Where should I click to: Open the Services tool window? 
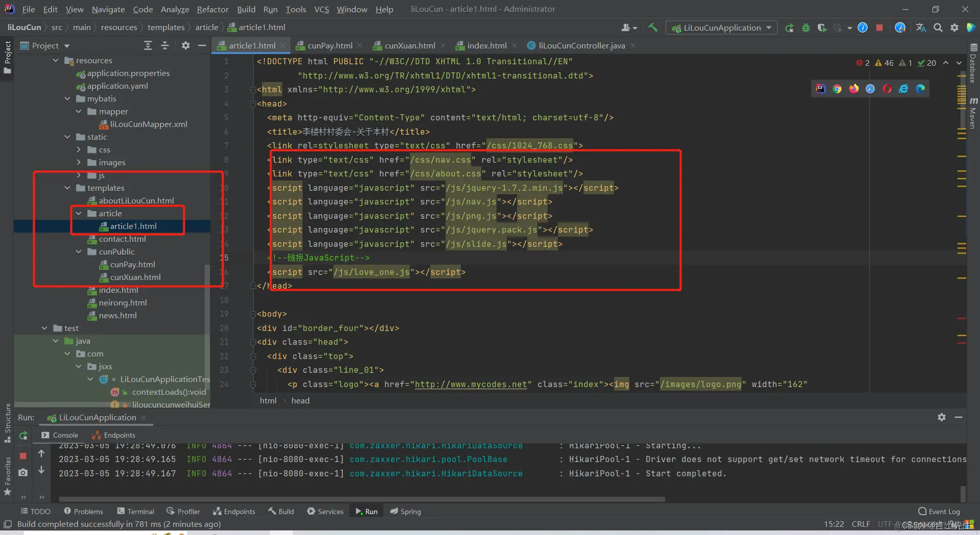326,512
